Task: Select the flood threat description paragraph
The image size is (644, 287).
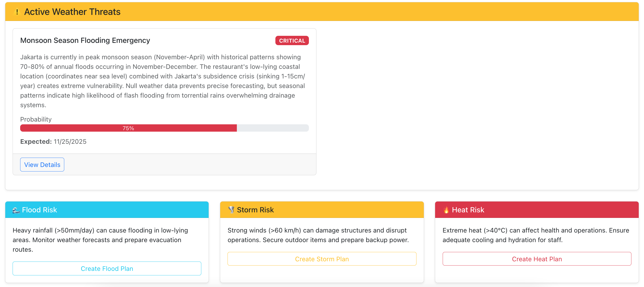Action: tap(163, 81)
